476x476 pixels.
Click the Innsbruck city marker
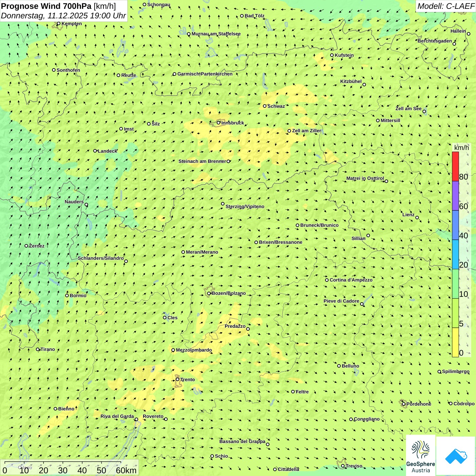pyautogui.click(x=219, y=123)
